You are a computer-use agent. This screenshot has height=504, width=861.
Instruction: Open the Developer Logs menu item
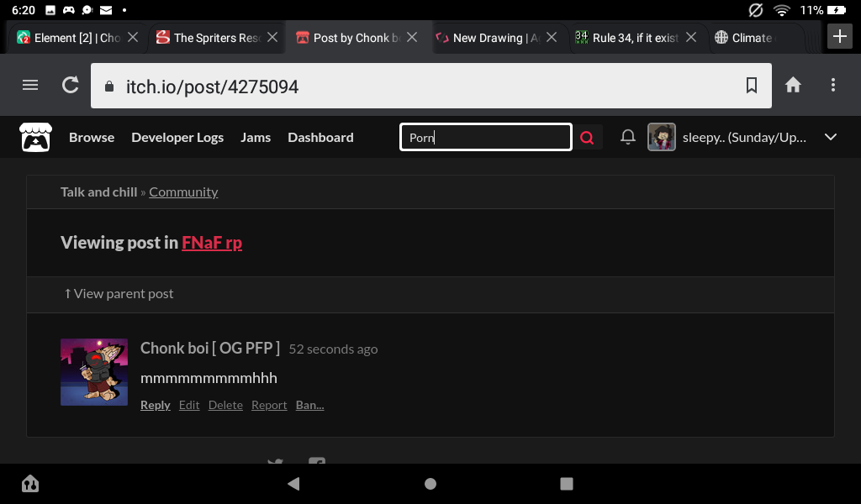pyautogui.click(x=177, y=137)
